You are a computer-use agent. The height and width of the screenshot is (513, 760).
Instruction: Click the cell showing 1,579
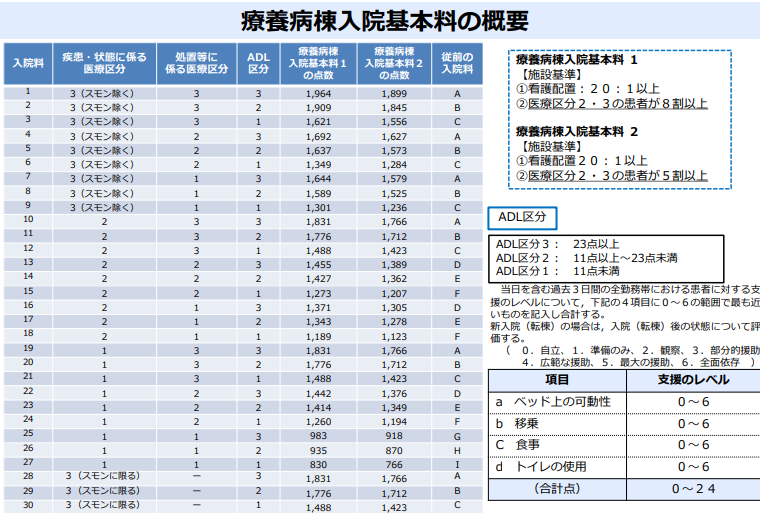pyautogui.click(x=394, y=179)
